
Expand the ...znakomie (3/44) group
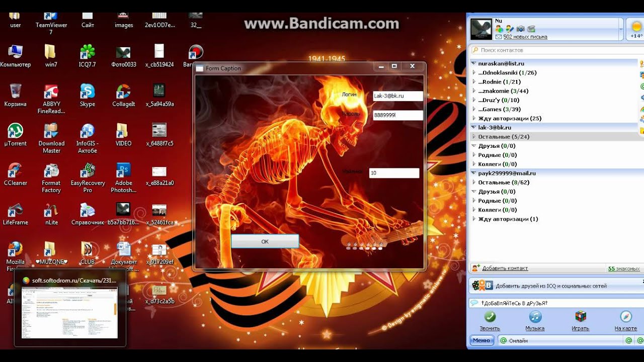(x=474, y=91)
